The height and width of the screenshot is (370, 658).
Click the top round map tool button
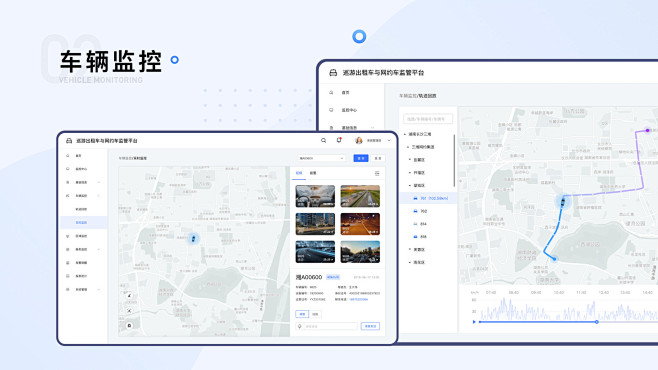coord(129,296)
